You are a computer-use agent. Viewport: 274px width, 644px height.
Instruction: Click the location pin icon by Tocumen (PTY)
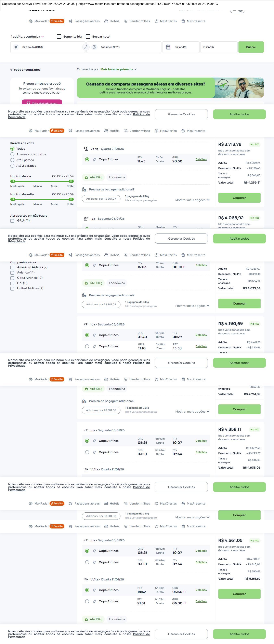tap(94, 47)
